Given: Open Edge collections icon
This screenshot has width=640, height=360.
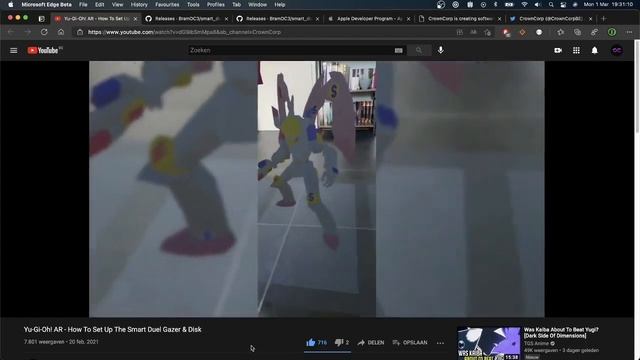Looking at the screenshot, I should (x=577, y=32).
